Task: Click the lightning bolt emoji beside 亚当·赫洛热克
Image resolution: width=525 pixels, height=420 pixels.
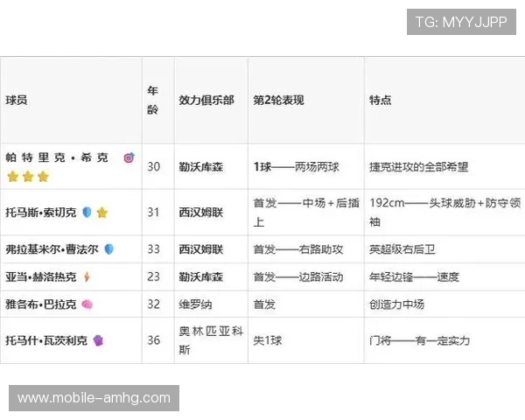Action: pos(87,276)
